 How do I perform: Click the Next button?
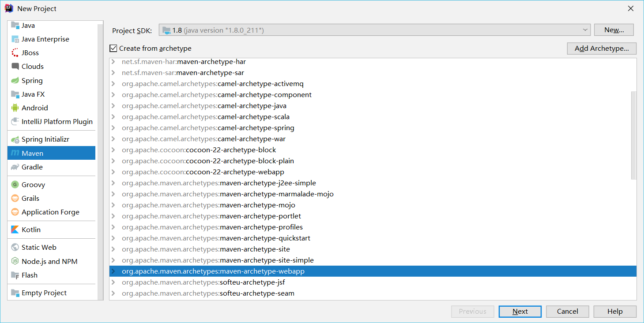(520, 312)
